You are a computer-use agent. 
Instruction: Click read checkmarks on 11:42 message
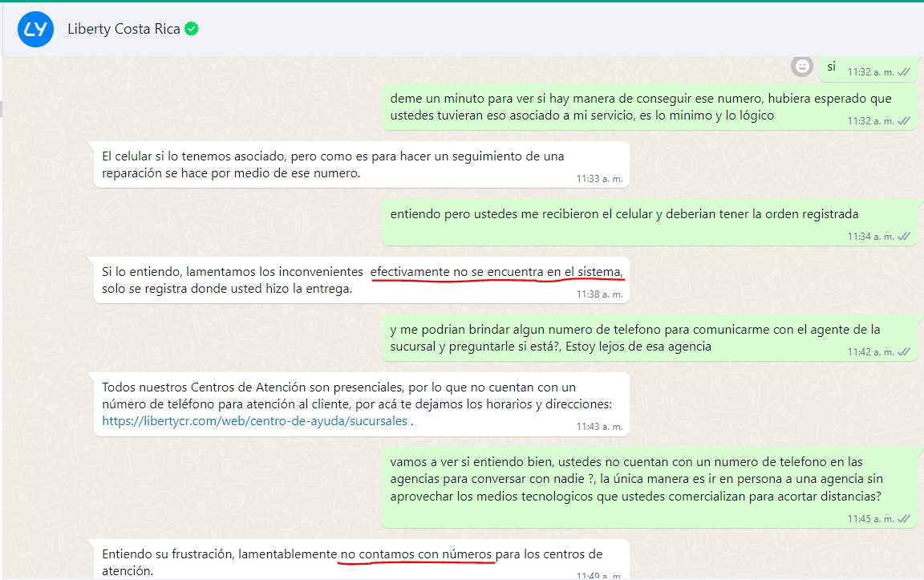pyautogui.click(x=904, y=352)
